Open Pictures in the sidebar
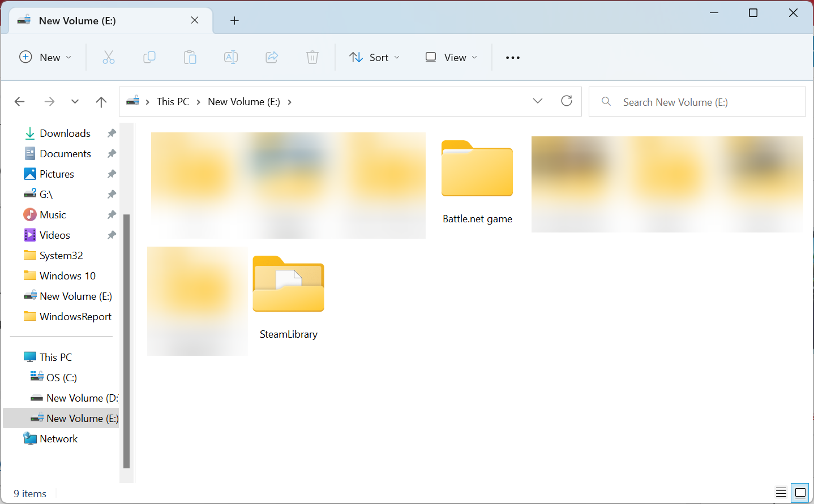This screenshot has width=814, height=504. (57, 174)
